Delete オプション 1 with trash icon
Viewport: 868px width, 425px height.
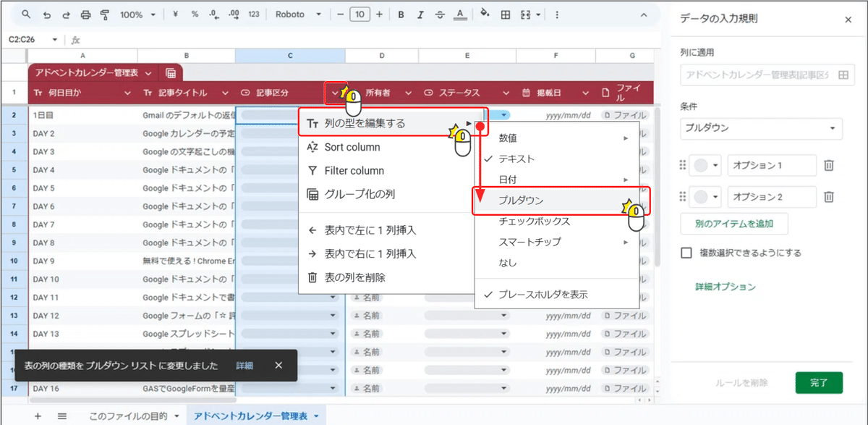coord(829,166)
